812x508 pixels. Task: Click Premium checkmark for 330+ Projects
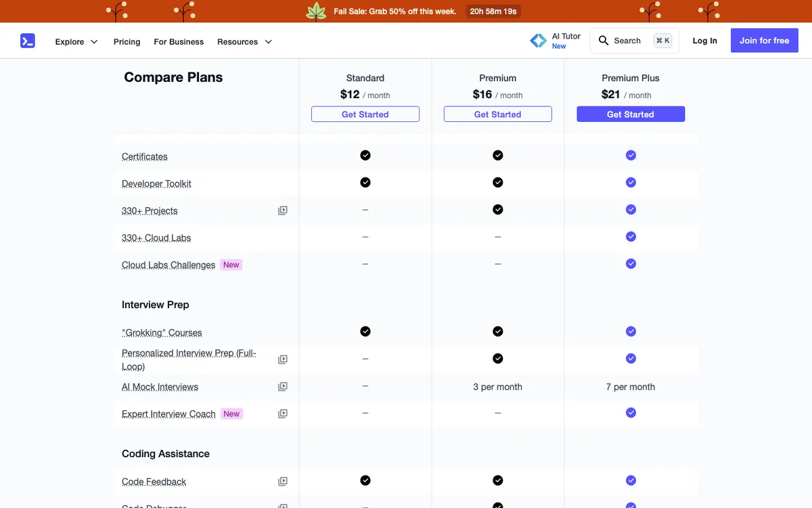click(x=498, y=209)
